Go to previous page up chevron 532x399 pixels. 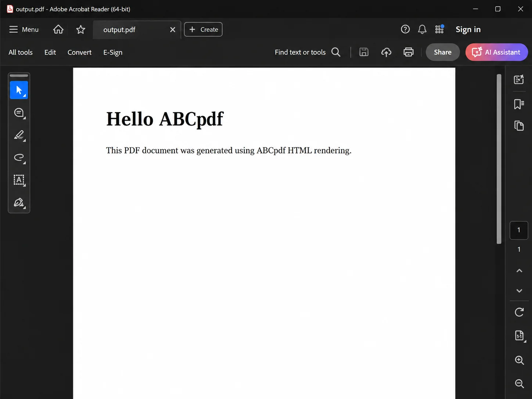[x=519, y=271]
